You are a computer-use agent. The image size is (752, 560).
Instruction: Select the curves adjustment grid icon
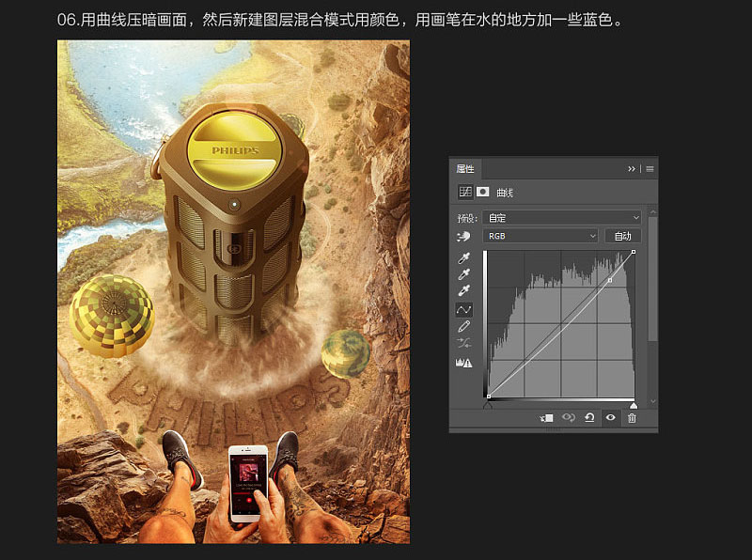(465, 193)
